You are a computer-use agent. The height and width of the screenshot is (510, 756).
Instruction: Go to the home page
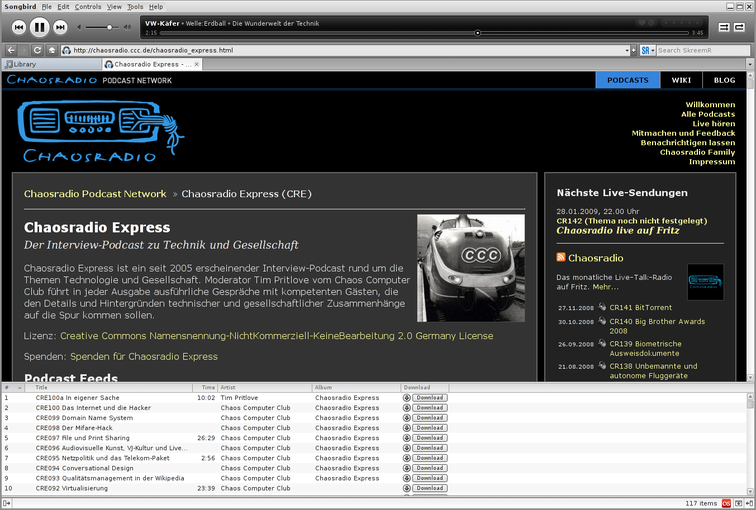(52, 50)
